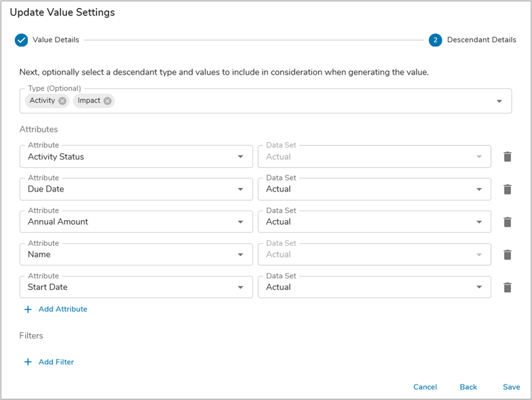Open the Start Date attribute dropdown
This screenshot has width=532, height=400.
[240, 287]
